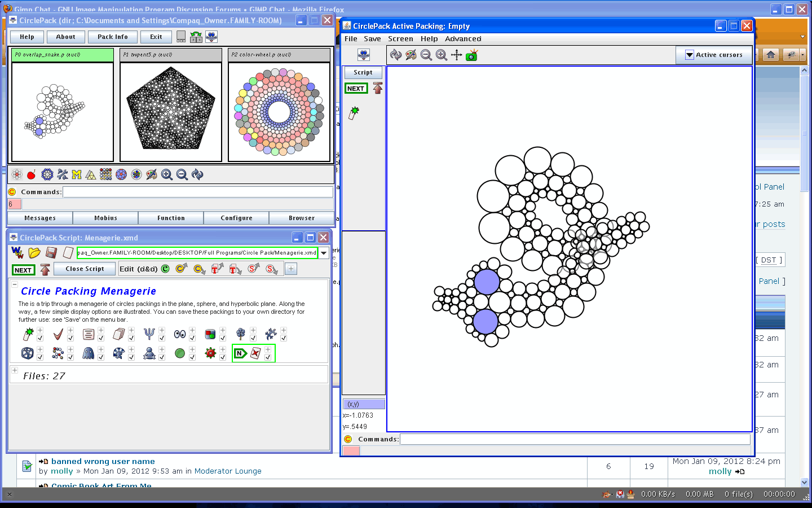Click zoom out in Active Packing toolbar
This screenshot has width=812, height=508.
(426, 55)
